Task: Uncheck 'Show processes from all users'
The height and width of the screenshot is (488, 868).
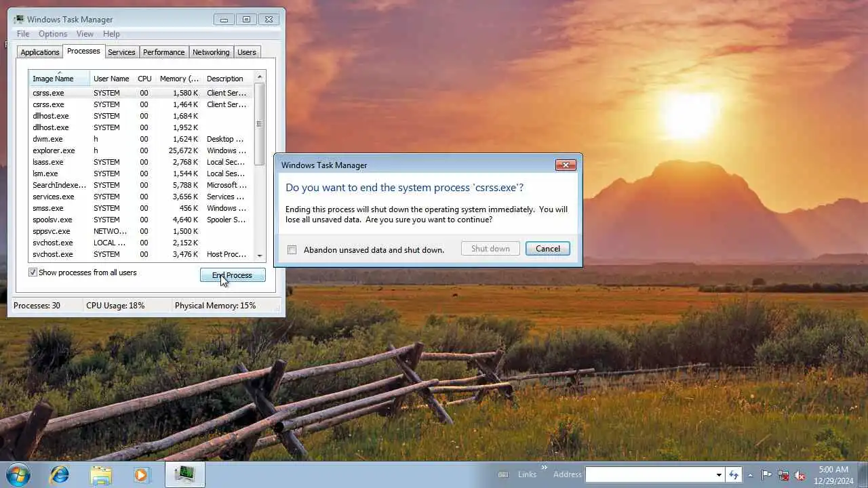Action: (33, 272)
